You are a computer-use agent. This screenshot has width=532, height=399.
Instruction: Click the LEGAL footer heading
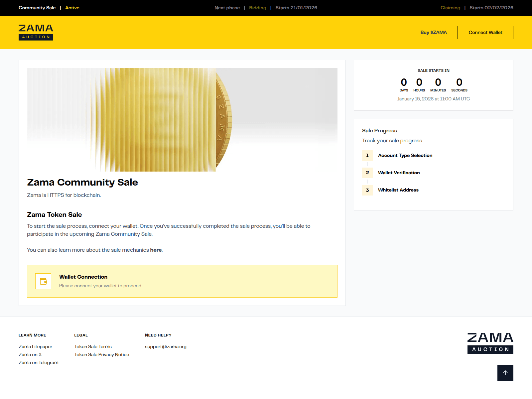click(81, 335)
